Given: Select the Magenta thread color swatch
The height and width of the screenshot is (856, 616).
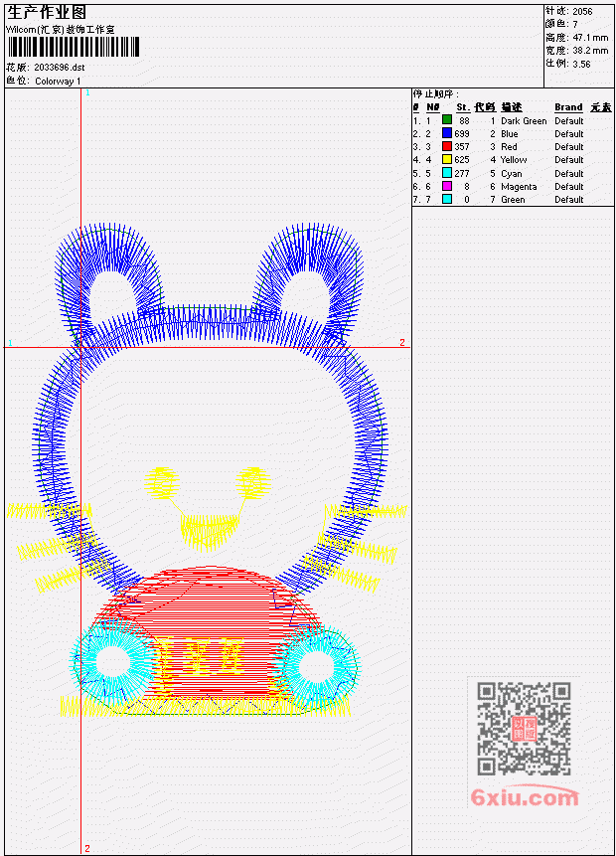Looking at the screenshot, I should pos(447,186).
